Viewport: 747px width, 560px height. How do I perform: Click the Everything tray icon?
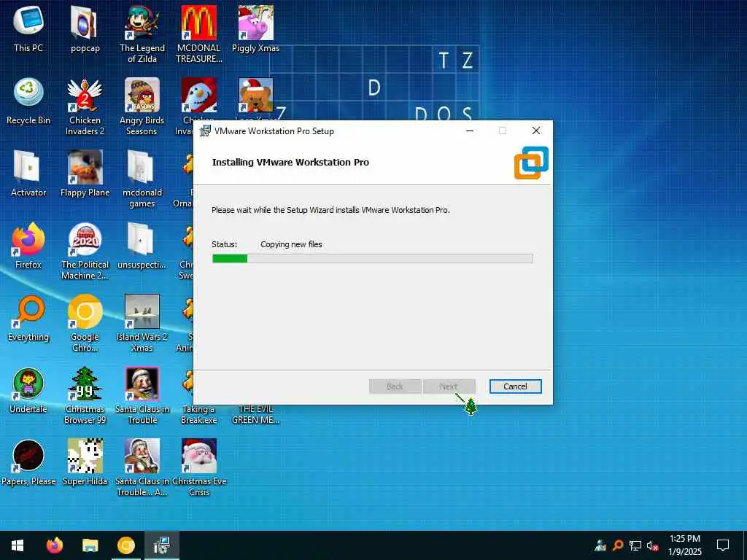[x=617, y=545]
